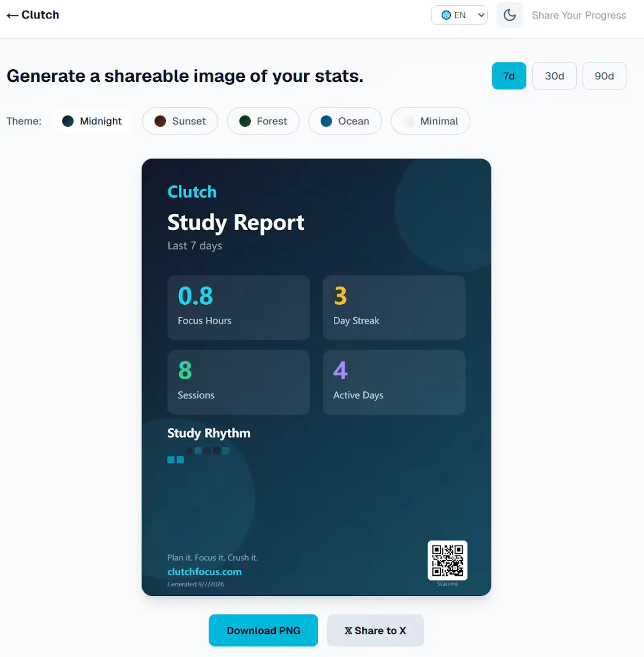The height and width of the screenshot is (657, 644).
Task: Select the 7d time range
Action: point(509,76)
